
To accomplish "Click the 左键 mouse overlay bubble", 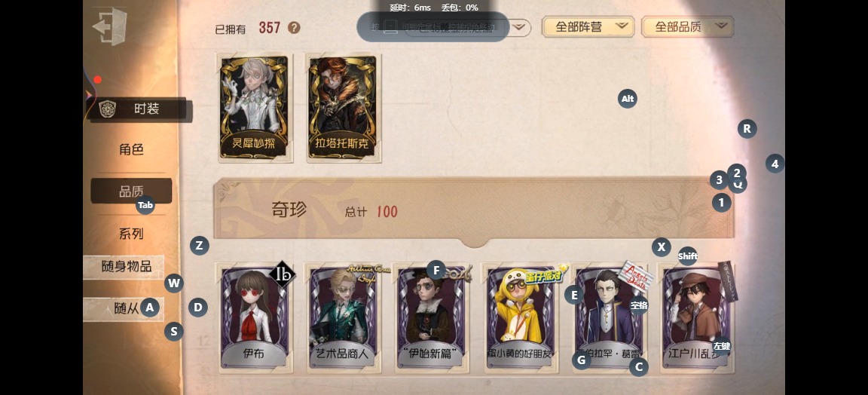I will pos(721,346).
